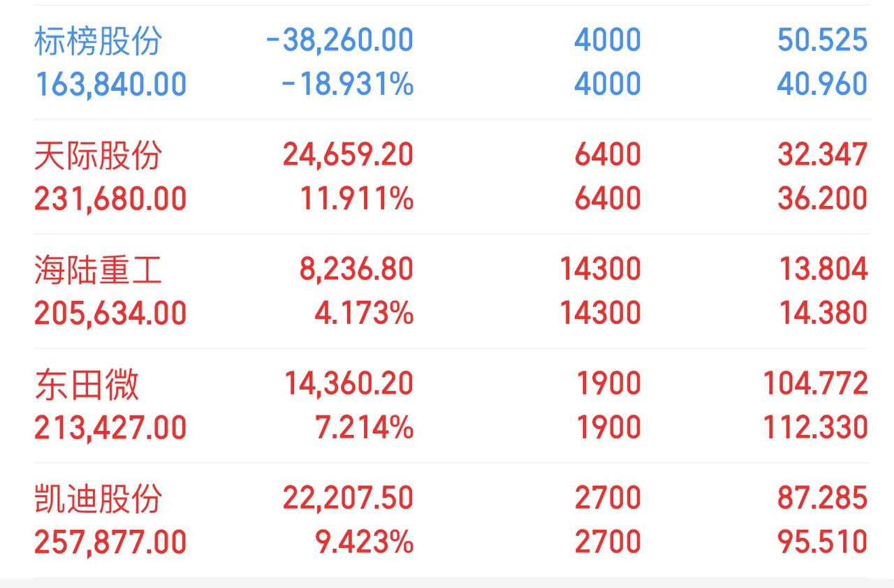Select the profit amount 24,659.20
The height and width of the screenshot is (588, 894).
click(x=348, y=155)
